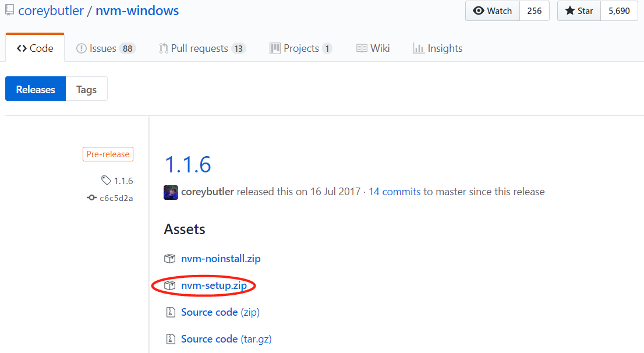Click the commit icon beside c6c5d2a
The height and width of the screenshot is (353, 644).
click(x=91, y=197)
